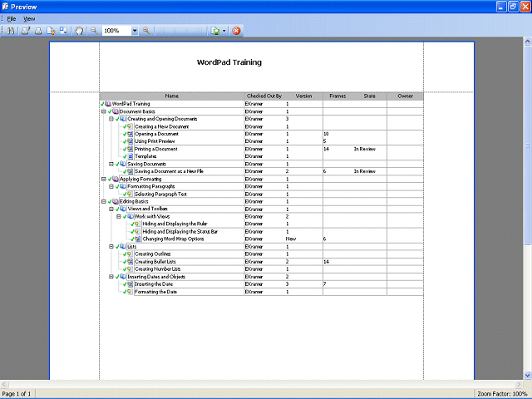The height and width of the screenshot is (399, 532).
Task: Click the Selecting Paragraph Text row
Action: pos(160,194)
